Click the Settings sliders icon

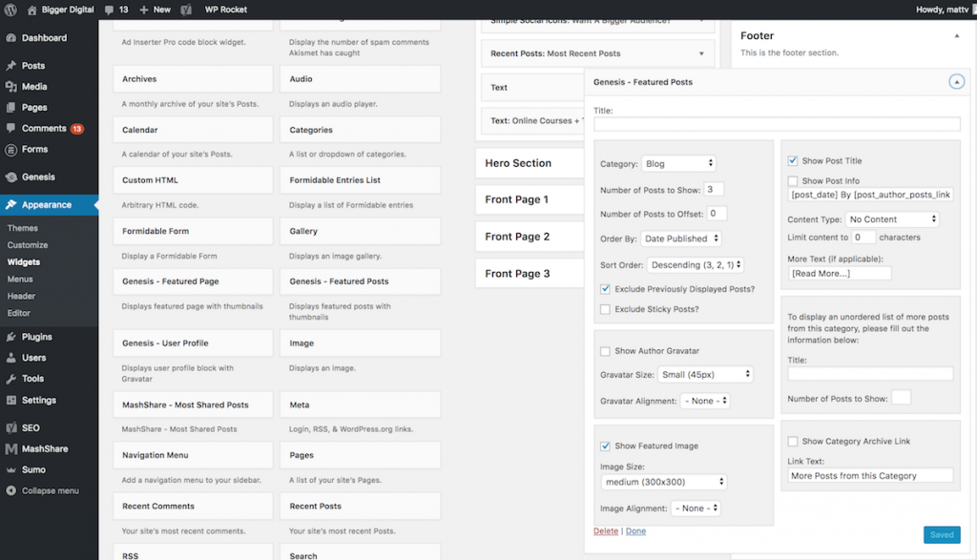tap(11, 400)
